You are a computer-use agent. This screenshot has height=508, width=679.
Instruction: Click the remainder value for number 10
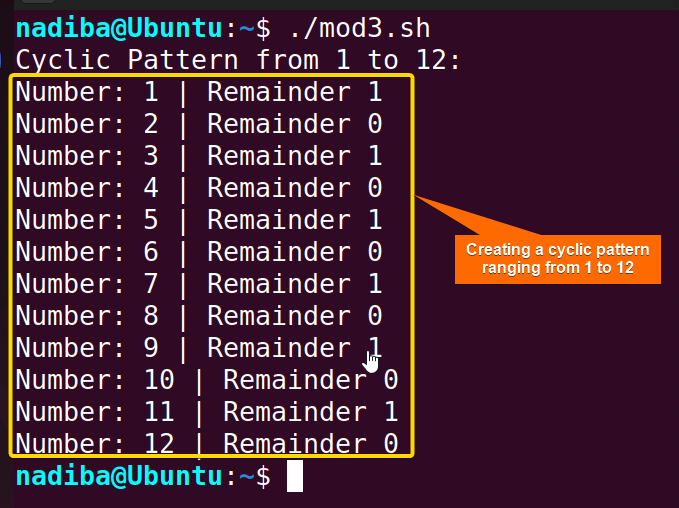pyautogui.click(x=391, y=380)
